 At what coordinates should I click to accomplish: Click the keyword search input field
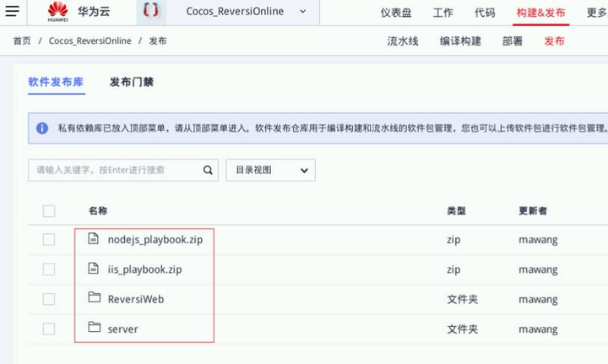click(123, 171)
